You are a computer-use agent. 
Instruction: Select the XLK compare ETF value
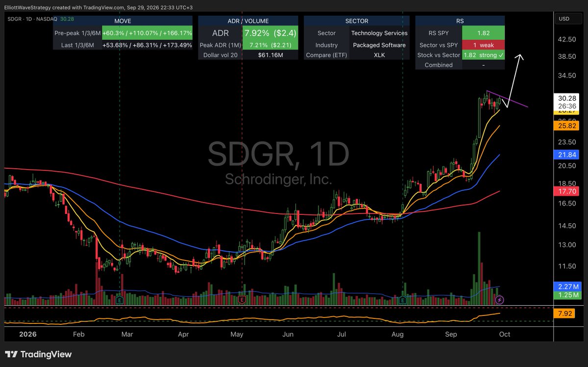(x=379, y=55)
